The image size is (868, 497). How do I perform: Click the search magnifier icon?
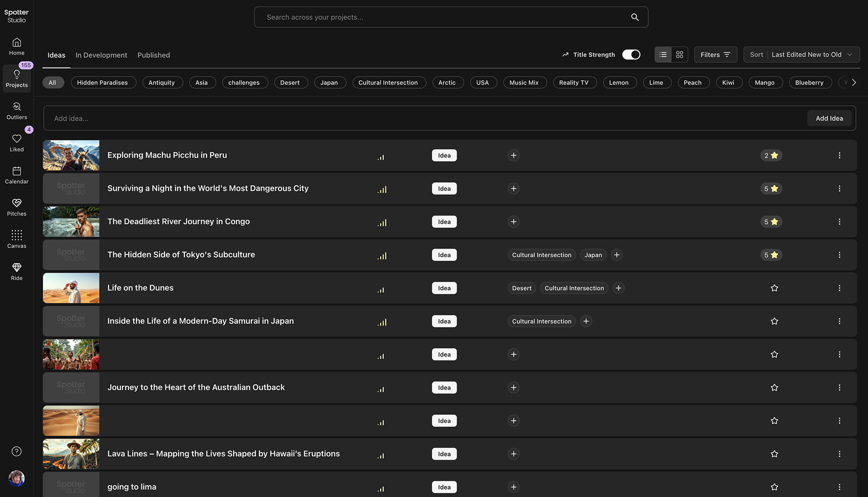click(x=635, y=17)
